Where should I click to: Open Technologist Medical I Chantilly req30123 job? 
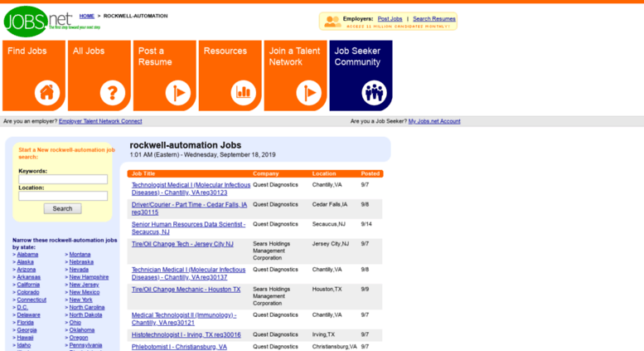[x=191, y=188]
